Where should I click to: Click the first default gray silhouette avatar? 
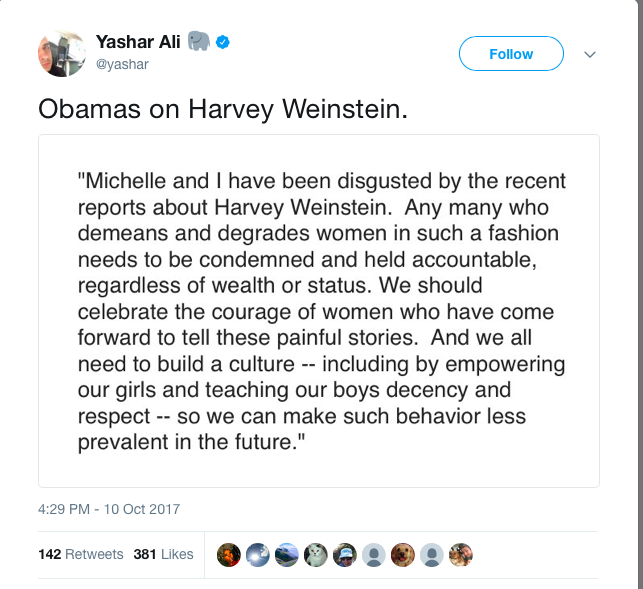374,554
